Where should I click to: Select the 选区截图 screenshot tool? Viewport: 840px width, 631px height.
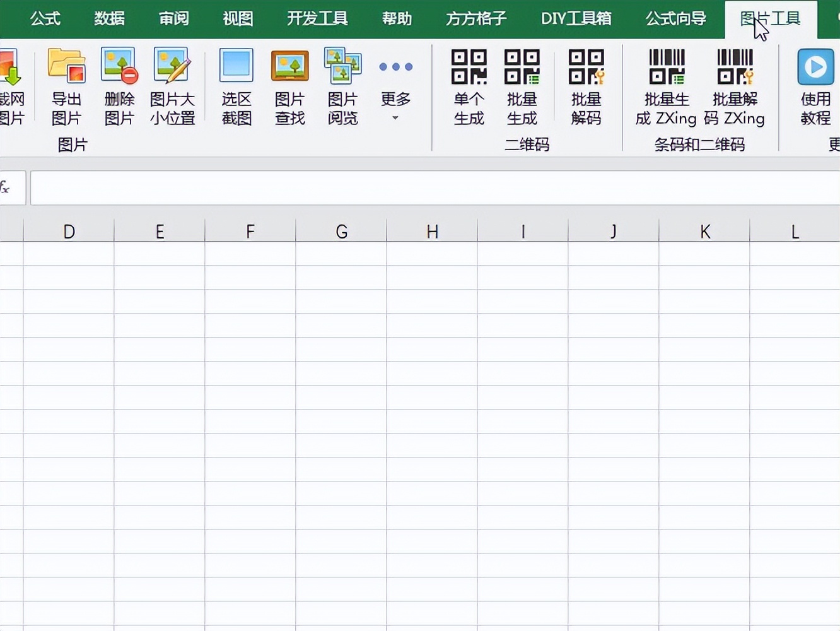[x=235, y=85]
